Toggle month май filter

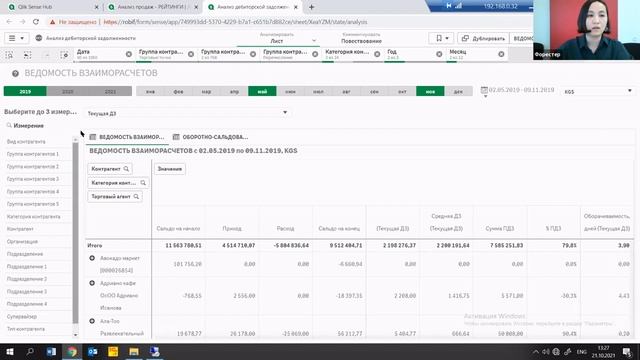(262, 91)
